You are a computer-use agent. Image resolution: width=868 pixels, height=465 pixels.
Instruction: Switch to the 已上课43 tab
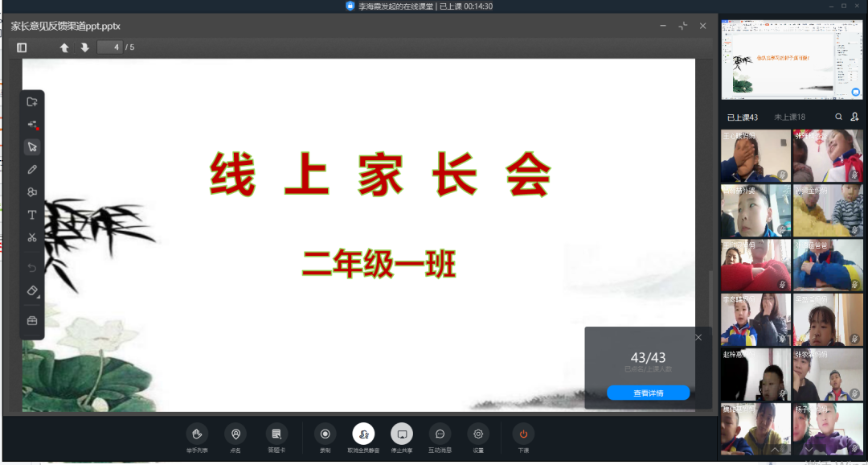[x=742, y=117]
